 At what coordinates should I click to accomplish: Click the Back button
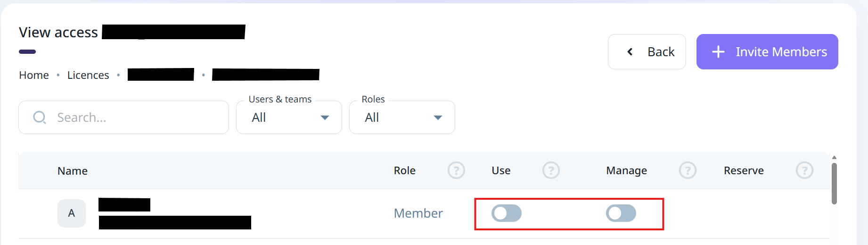(647, 52)
